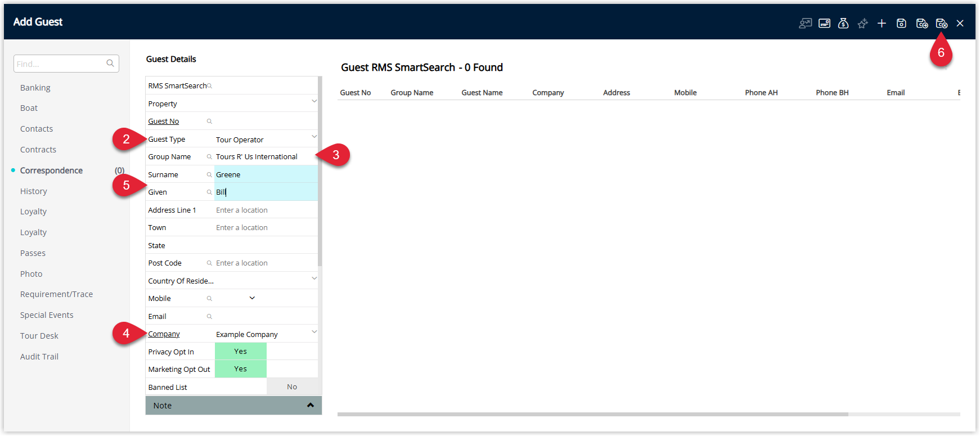Sort by Email column header
This screenshot has width=980, height=436.
click(896, 93)
